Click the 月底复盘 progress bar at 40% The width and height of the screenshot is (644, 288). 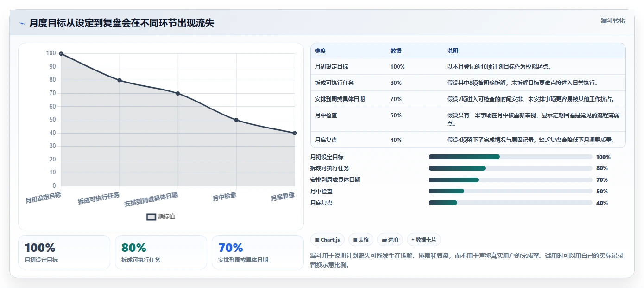click(511, 203)
